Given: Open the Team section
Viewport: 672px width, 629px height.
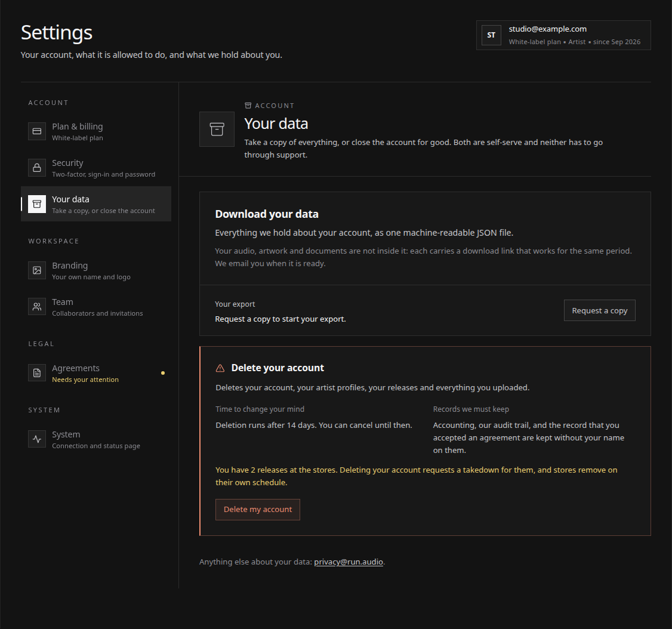Looking at the screenshot, I should (96, 307).
